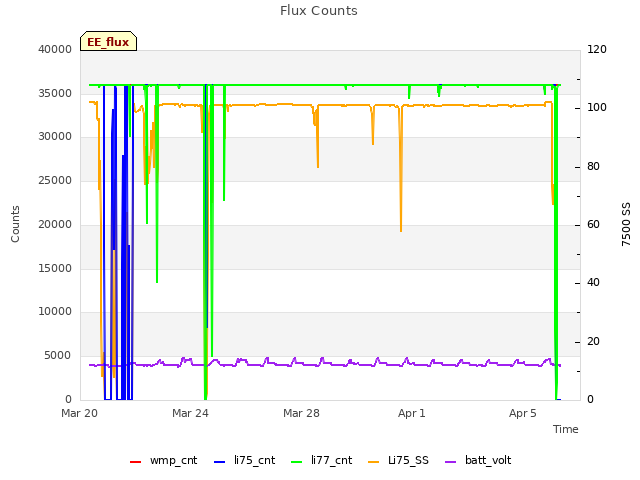640x480 pixels.
Task: Click the 30000 left axis label
Action: point(55,136)
